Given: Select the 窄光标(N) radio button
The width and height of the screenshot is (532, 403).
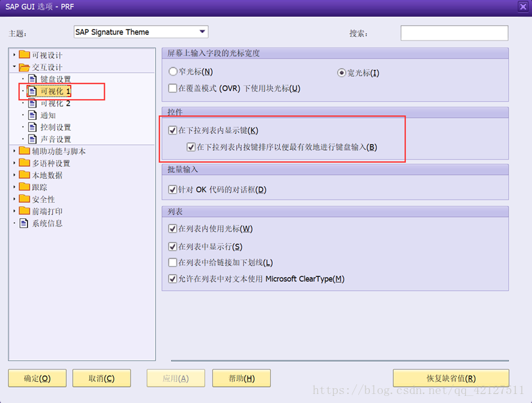Looking at the screenshot, I should [172, 71].
